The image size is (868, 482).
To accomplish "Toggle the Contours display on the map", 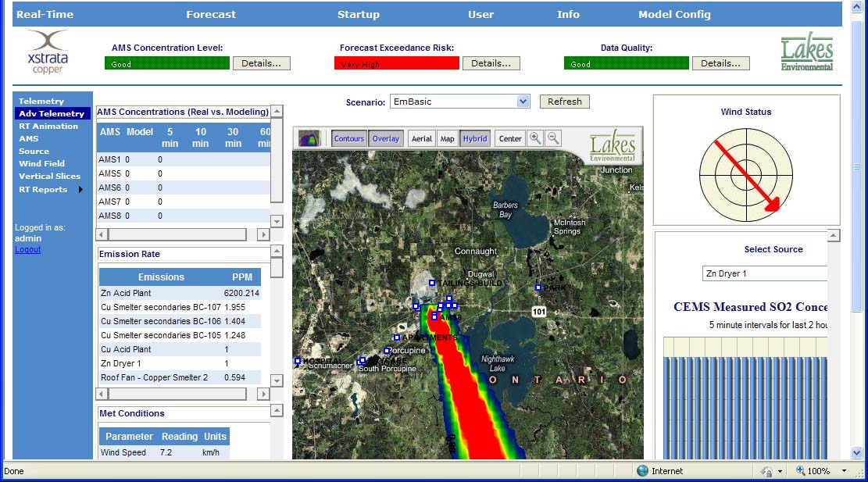I will pos(348,138).
